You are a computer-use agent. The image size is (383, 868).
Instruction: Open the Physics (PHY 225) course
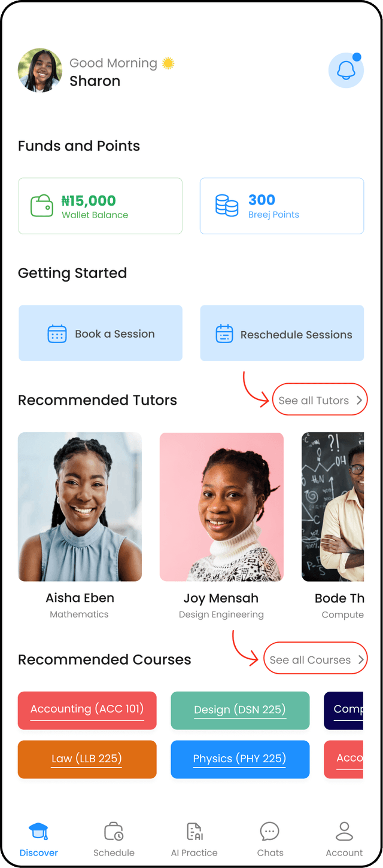[x=240, y=759]
